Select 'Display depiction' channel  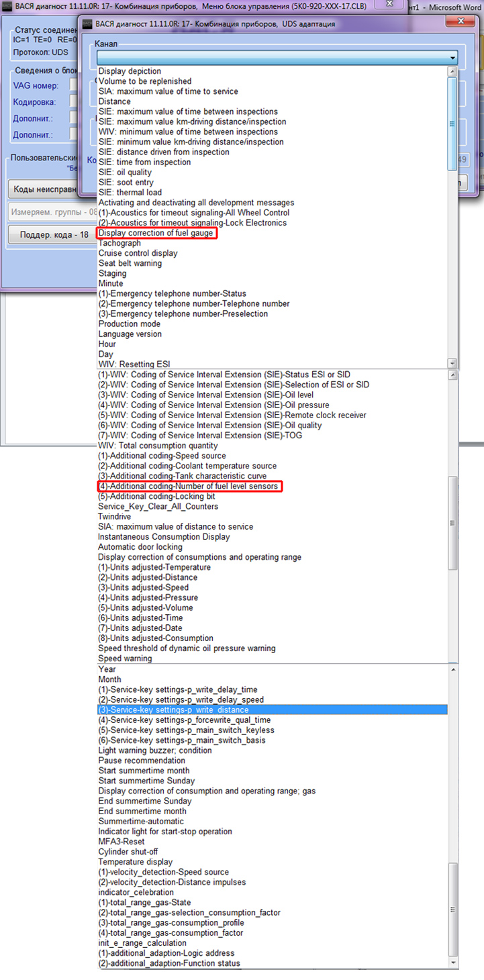click(x=130, y=71)
